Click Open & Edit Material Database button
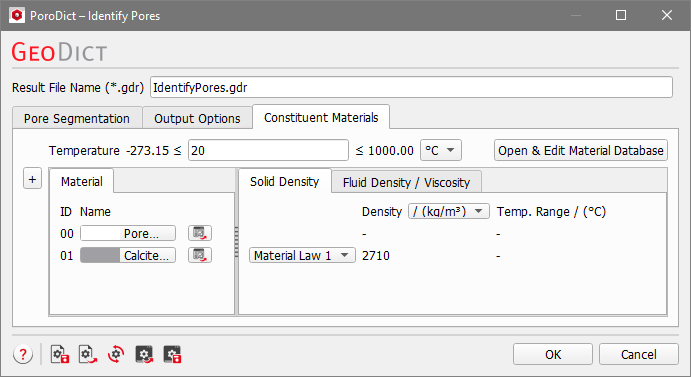This screenshot has height=377, width=691. pyautogui.click(x=580, y=150)
